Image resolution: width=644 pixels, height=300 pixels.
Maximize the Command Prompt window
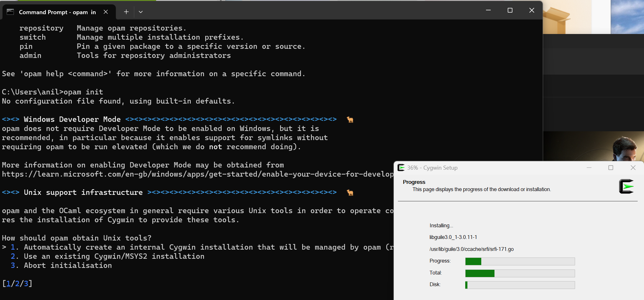(510, 10)
